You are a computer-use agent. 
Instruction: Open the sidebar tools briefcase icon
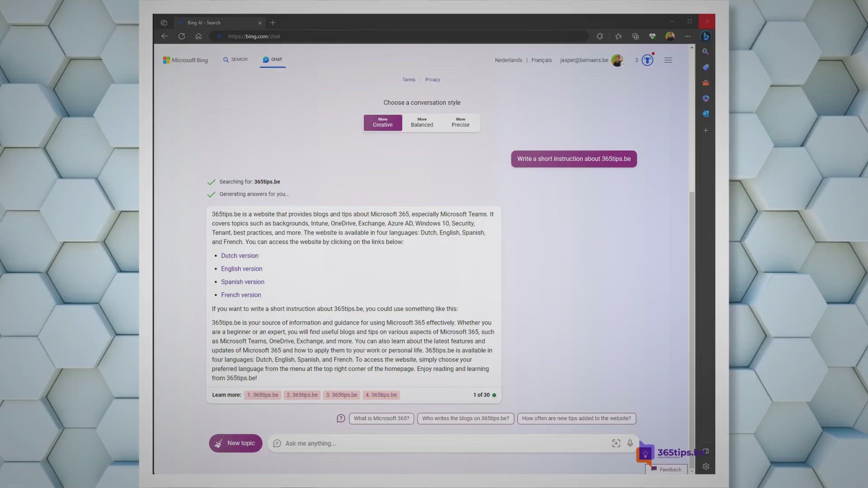pyautogui.click(x=706, y=83)
